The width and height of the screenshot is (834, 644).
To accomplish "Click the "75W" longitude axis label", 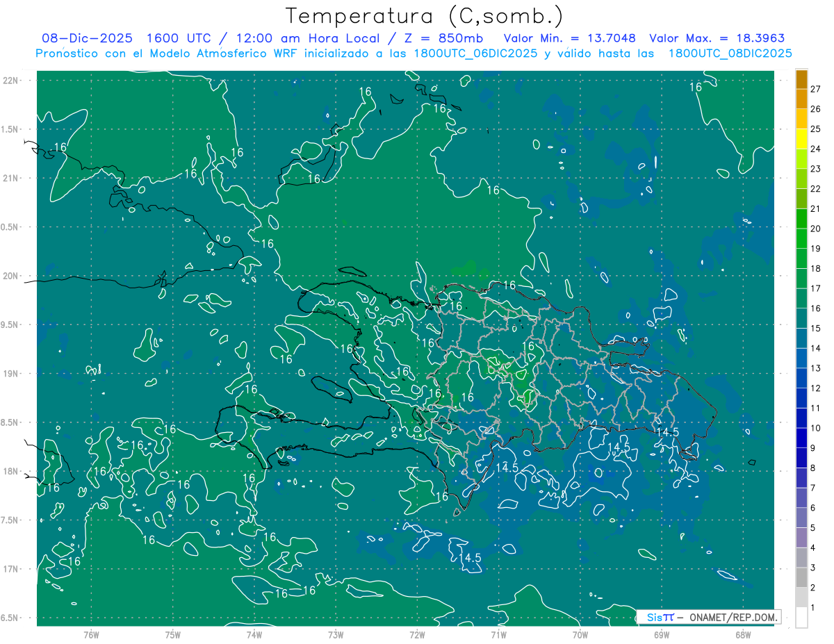I will coord(173,634).
